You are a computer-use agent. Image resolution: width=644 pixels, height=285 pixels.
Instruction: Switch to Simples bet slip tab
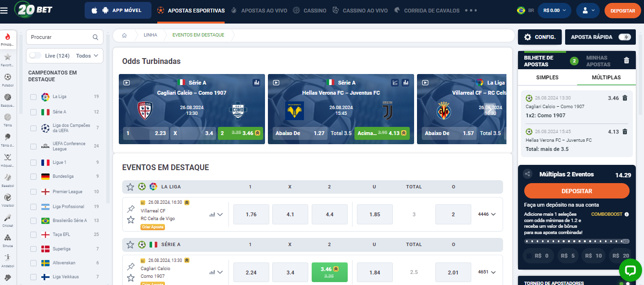click(547, 77)
